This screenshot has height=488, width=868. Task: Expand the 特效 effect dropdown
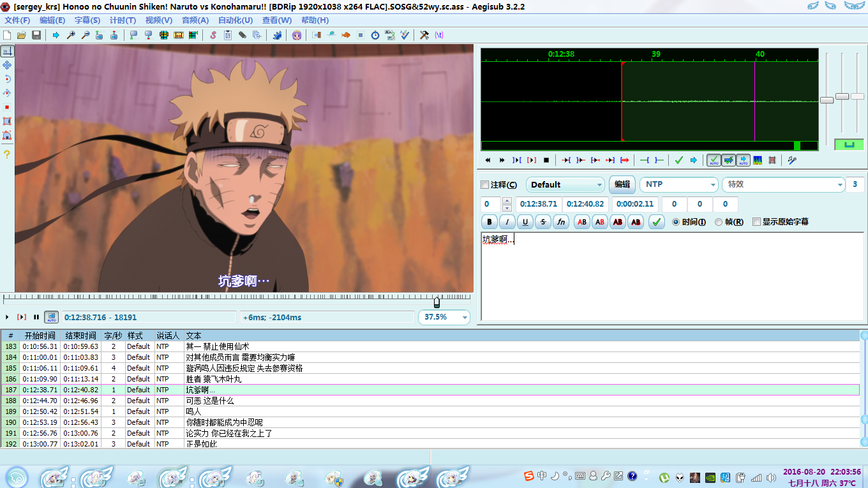click(x=784, y=184)
